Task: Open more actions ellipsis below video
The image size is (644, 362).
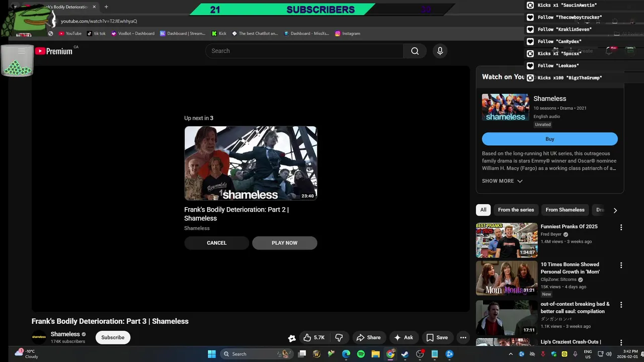Action: tap(463, 337)
